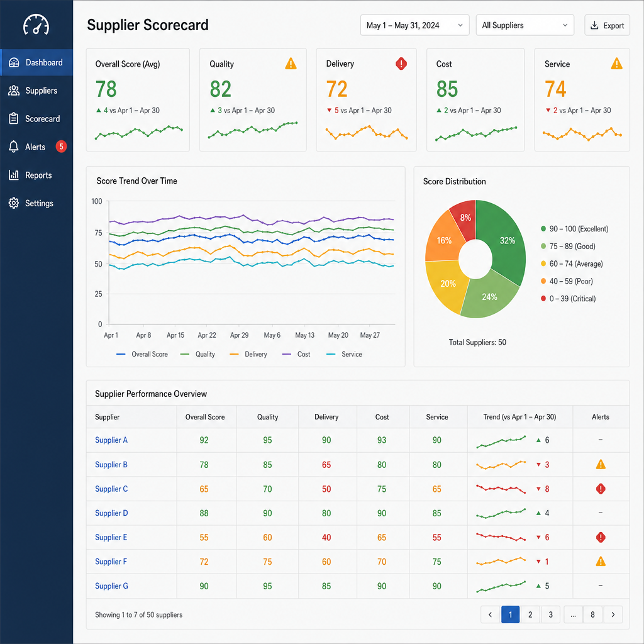Toggle Service series in chart legend
The height and width of the screenshot is (644, 644).
344,354
